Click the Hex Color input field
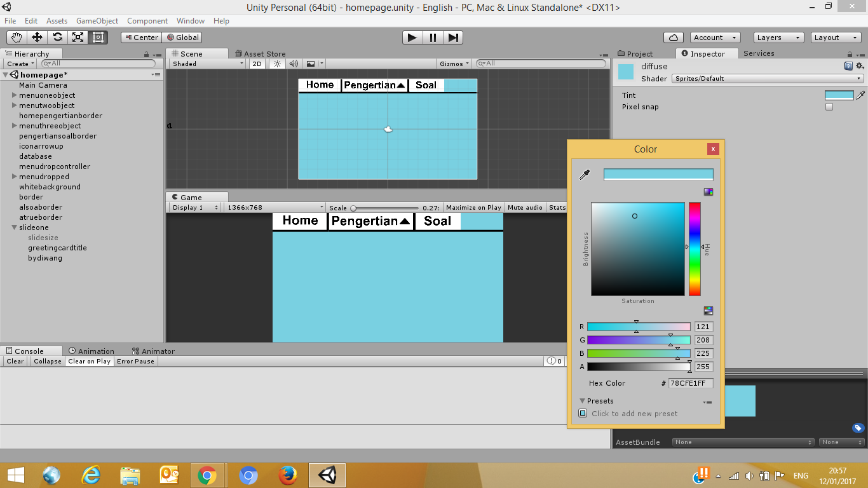 point(690,383)
